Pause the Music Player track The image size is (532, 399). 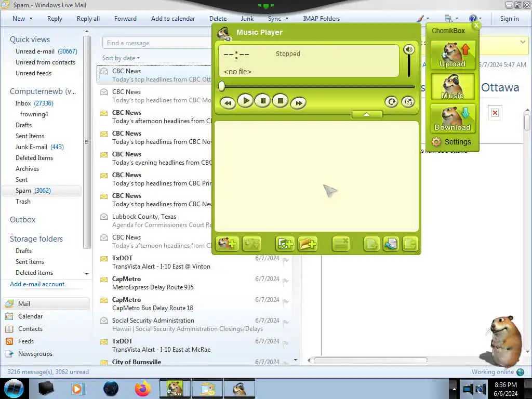(262, 101)
